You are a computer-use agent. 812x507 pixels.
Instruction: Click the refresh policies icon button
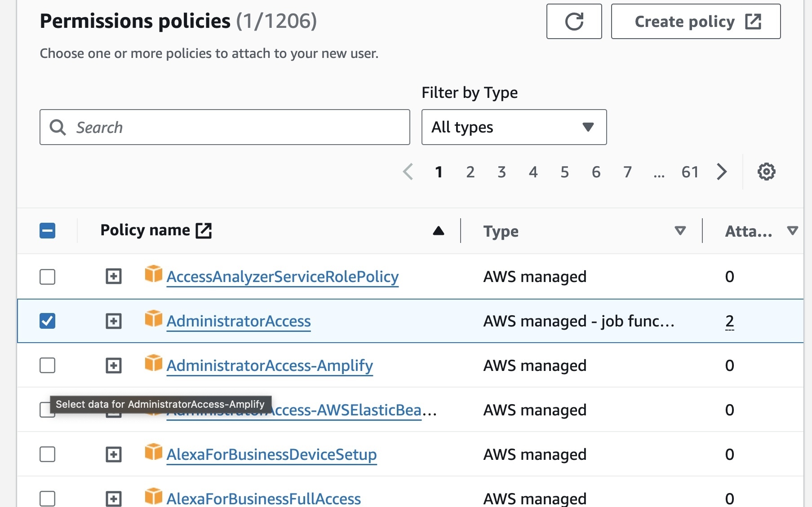574,22
